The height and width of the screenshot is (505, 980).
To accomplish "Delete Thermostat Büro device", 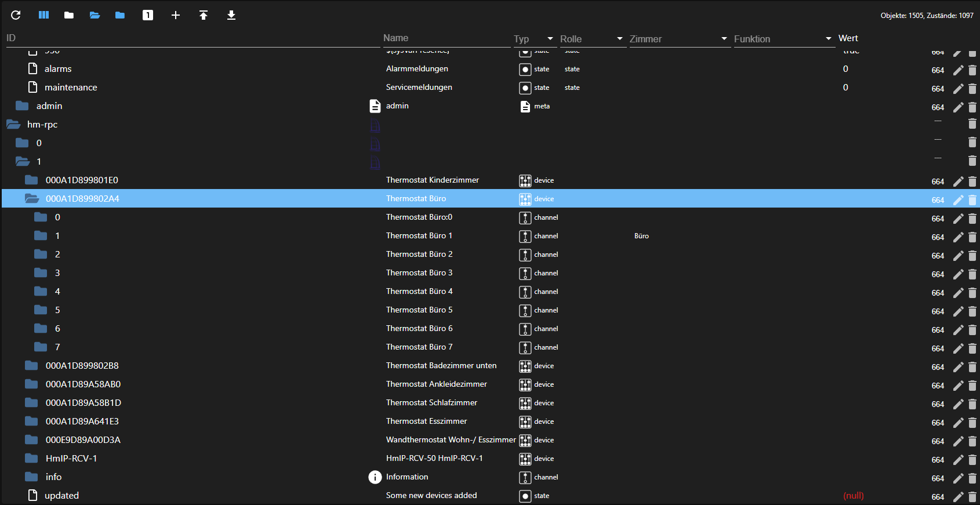I will [972, 200].
